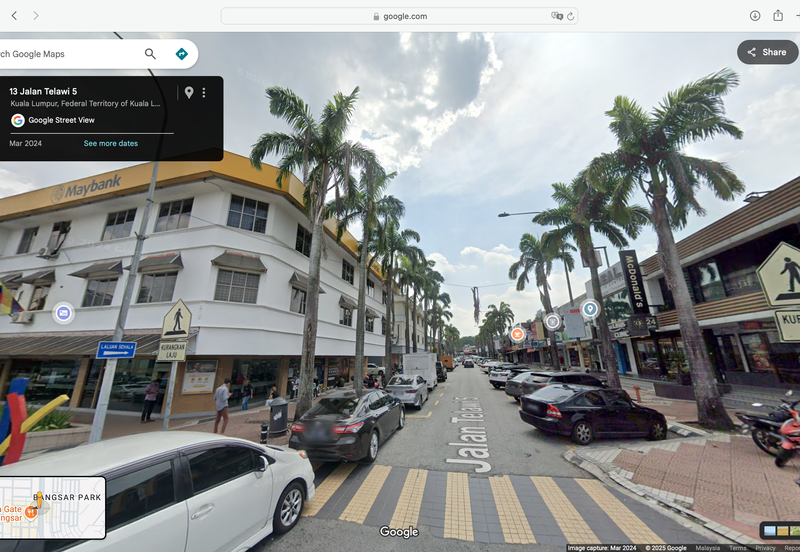Click the Image capture: Mar 2024 text

[x=602, y=548]
